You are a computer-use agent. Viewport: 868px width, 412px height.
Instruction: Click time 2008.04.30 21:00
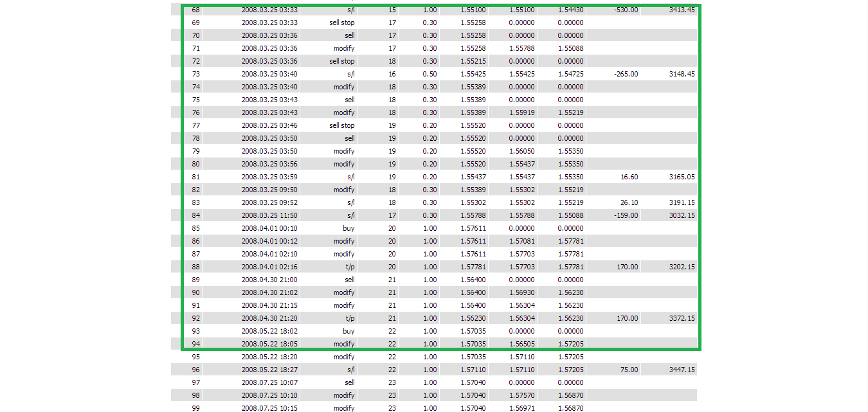pyautogui.click(x=269, y=280)
